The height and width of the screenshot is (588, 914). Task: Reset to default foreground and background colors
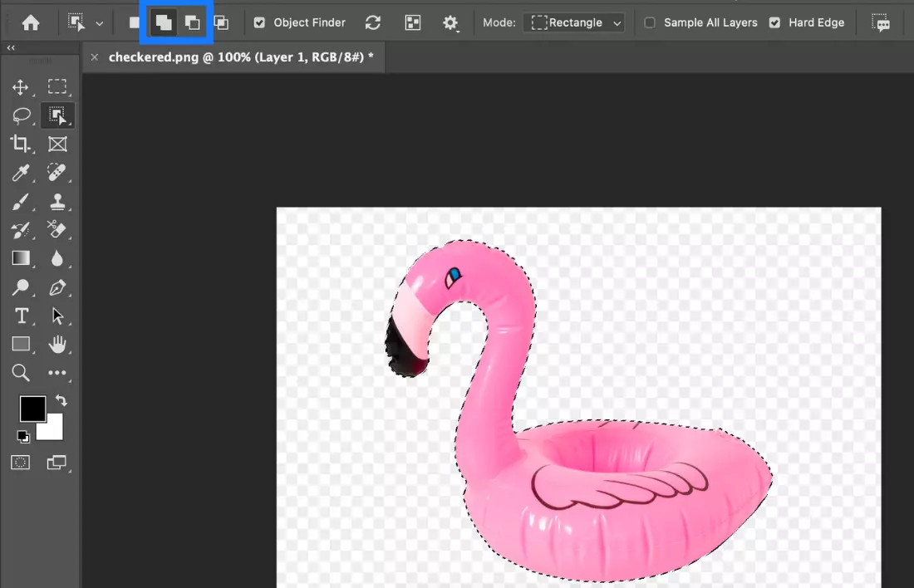click(x=23, y=437)
